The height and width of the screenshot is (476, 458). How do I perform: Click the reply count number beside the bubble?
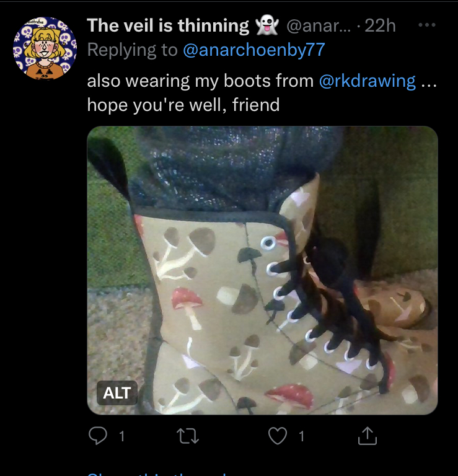coord(121,436)
